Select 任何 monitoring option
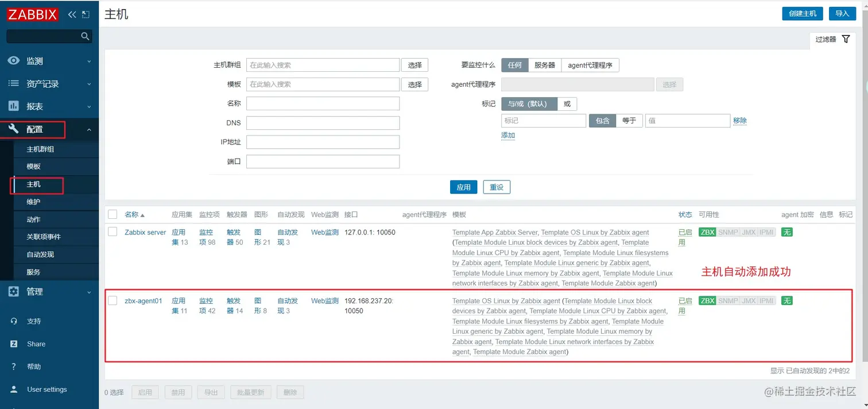 point(515,65)
